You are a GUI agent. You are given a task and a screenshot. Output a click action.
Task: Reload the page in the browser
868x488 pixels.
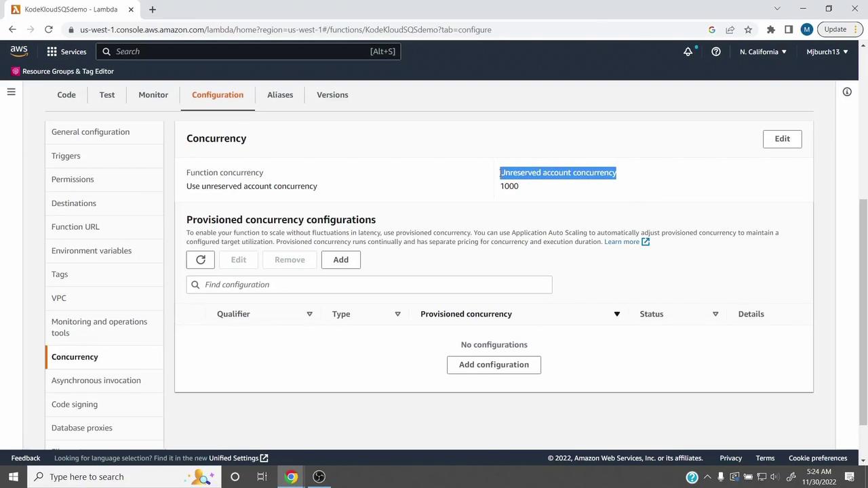pyautogui.click(x=49, y=30)
